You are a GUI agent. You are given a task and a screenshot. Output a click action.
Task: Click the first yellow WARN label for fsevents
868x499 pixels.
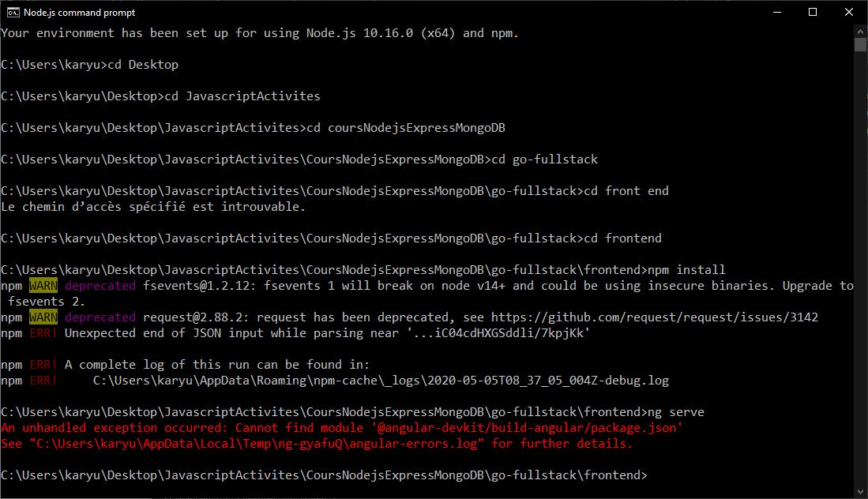(43, 286)
